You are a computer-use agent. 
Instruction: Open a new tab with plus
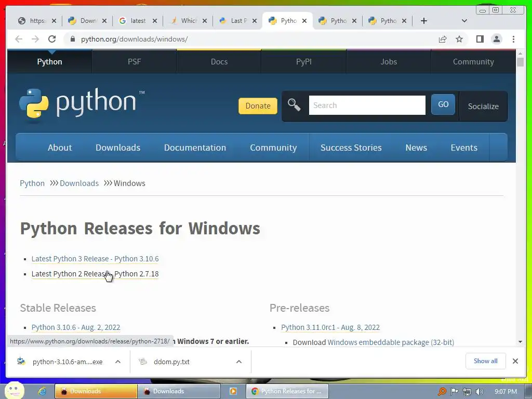coord(424,21)
